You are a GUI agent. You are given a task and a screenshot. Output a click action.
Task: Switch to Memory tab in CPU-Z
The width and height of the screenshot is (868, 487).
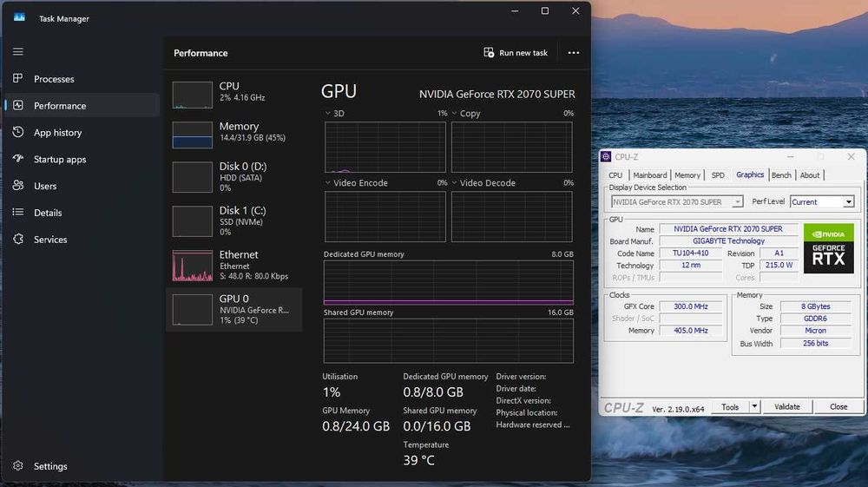(x=687, y=174)
